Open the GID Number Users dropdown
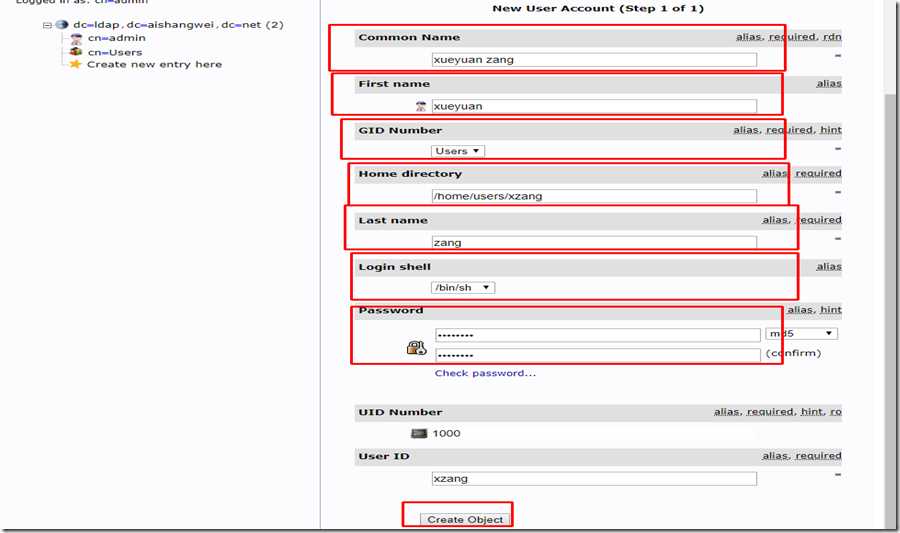 (458, 151)
